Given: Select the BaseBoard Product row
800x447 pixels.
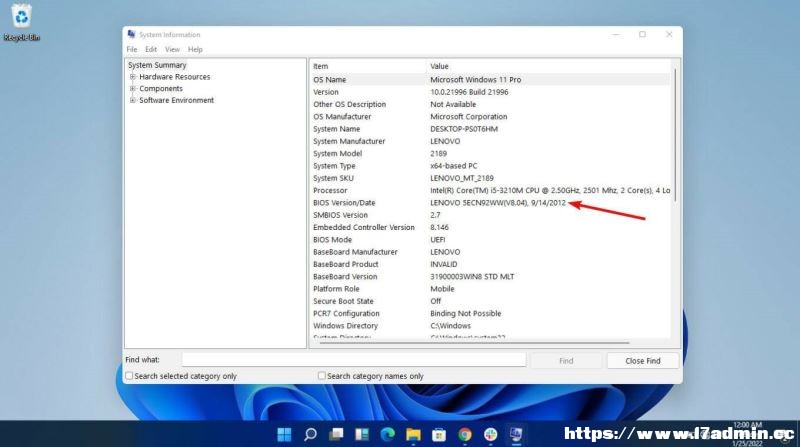Looking at the screenshot, I should point(490,264).
